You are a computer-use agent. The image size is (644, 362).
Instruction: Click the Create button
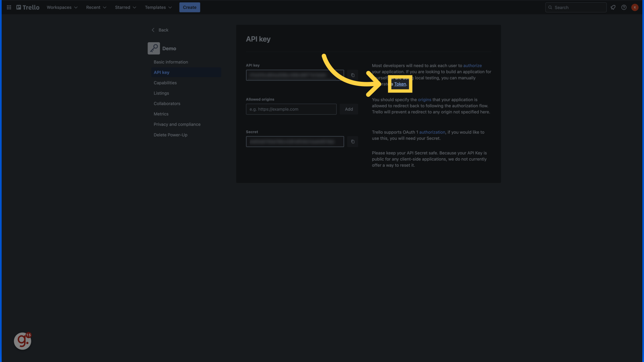click(190, 7)
